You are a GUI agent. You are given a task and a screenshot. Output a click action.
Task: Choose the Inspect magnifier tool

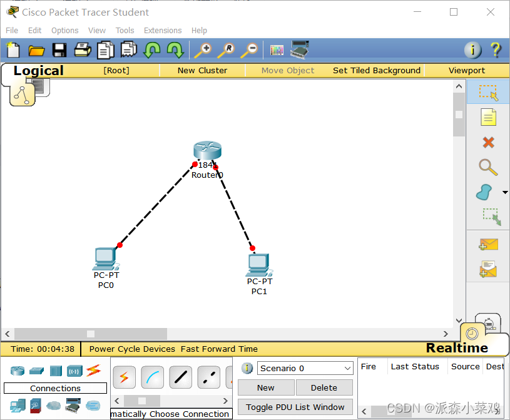(x=488, y=168)
